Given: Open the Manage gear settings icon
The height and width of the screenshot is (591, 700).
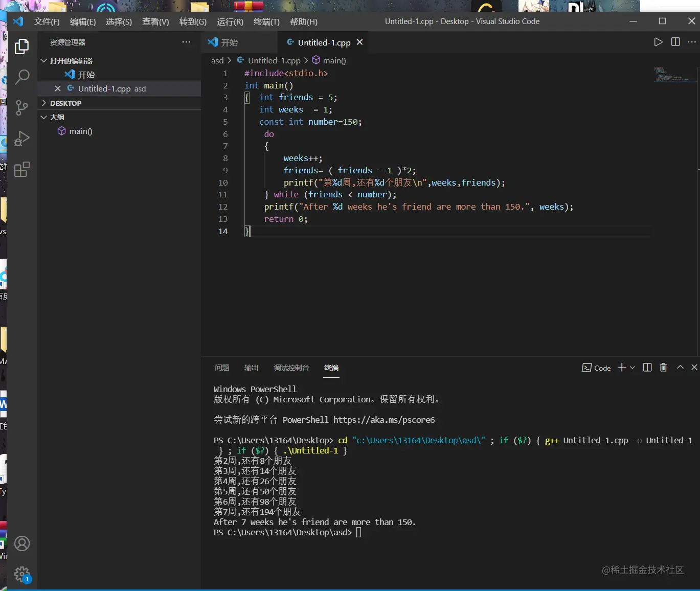Looking at the screenshot, I should click(x=22, y=574).
